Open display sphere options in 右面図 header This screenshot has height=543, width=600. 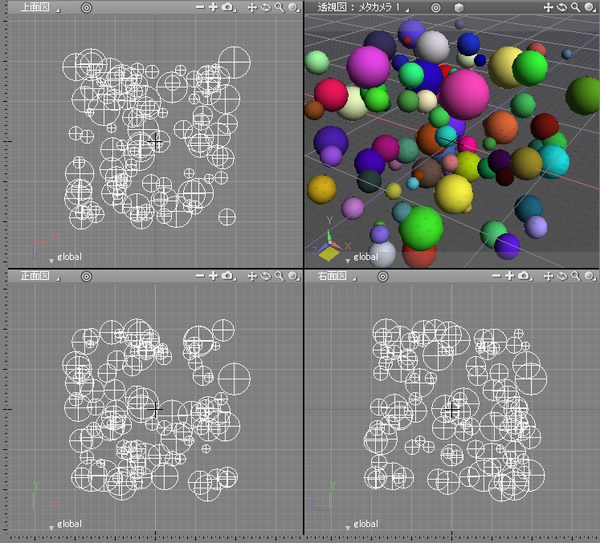coord(589,276)
